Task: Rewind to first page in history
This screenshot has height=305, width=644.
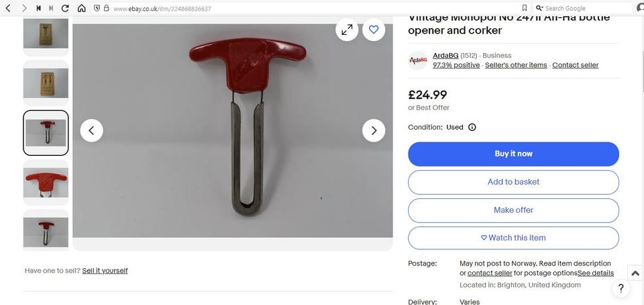Action: 38,8
